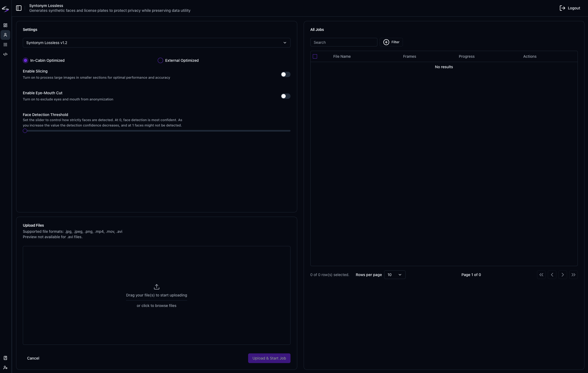Click the Logout button
The width and height of the screenshot is (588, 373).
pos(570,8)
